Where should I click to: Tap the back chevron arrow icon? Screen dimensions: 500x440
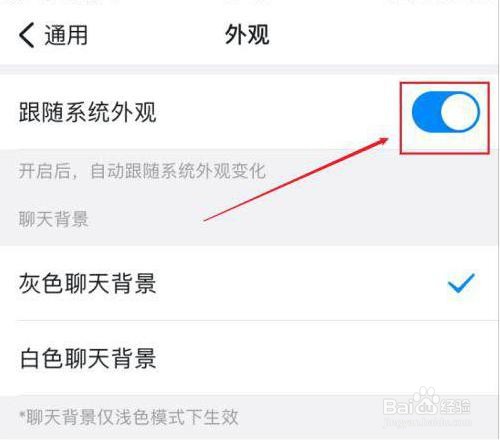(27, 35)
